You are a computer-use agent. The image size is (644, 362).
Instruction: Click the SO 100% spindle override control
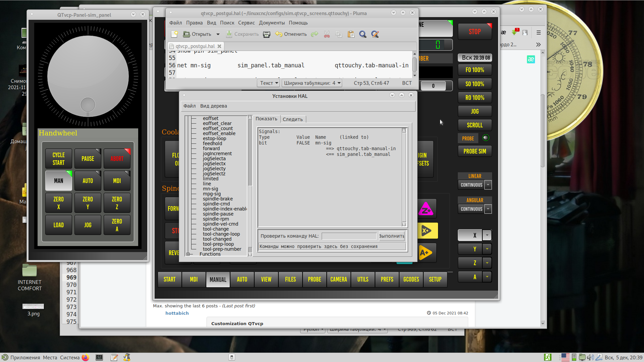pos(475,84)
